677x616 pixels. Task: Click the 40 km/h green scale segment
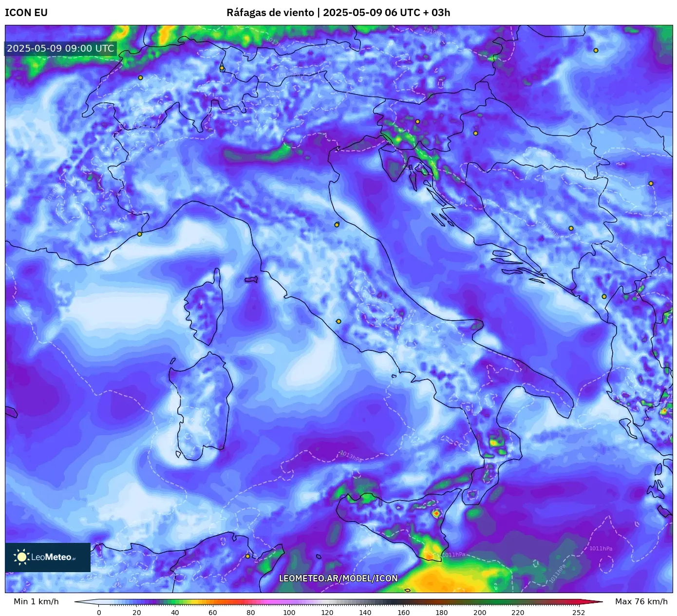[175, 601]
